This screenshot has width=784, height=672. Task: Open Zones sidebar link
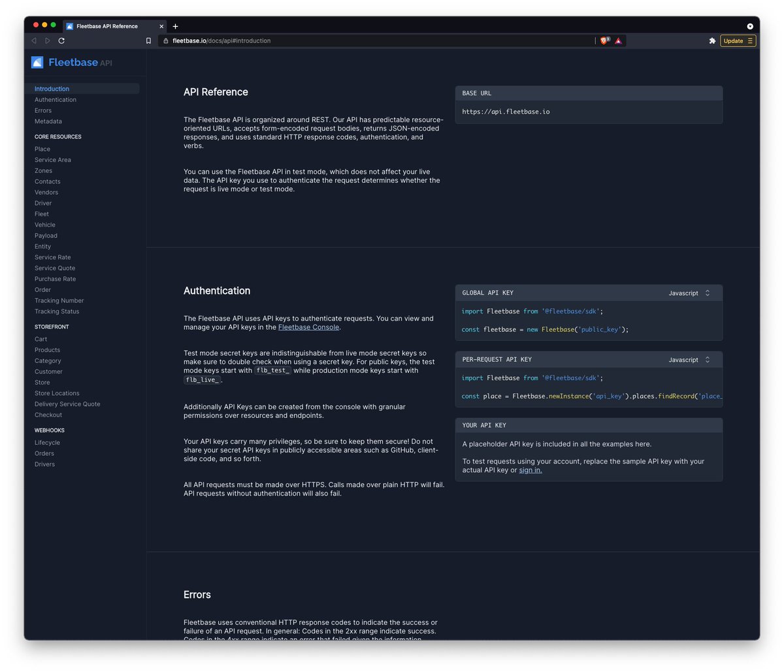(x=43, y=170)
